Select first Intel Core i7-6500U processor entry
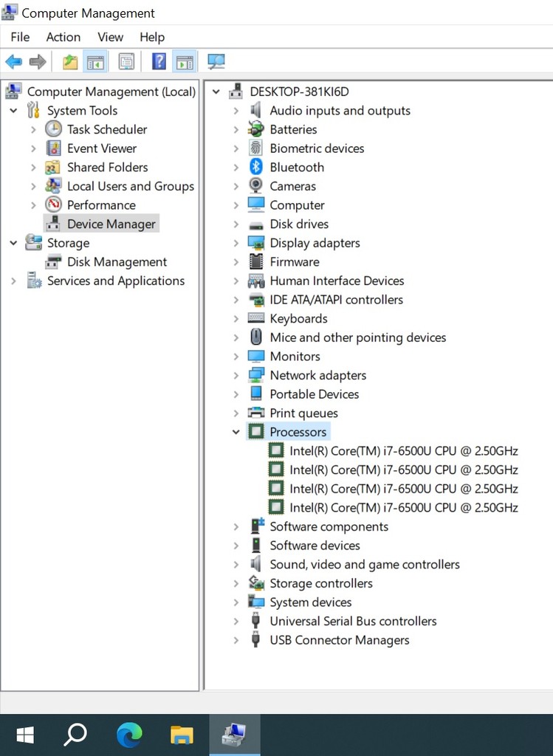Screen dimensions: 553x756 pos(404,451)
